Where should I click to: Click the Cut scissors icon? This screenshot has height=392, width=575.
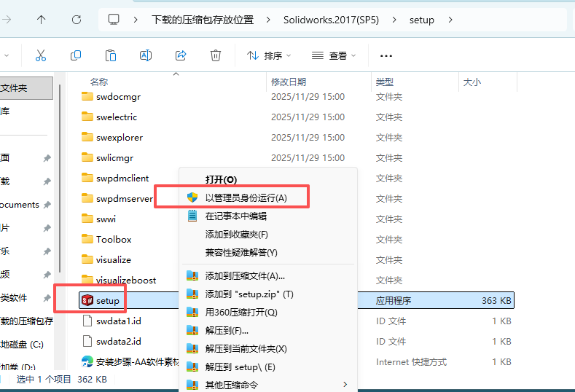41,55
